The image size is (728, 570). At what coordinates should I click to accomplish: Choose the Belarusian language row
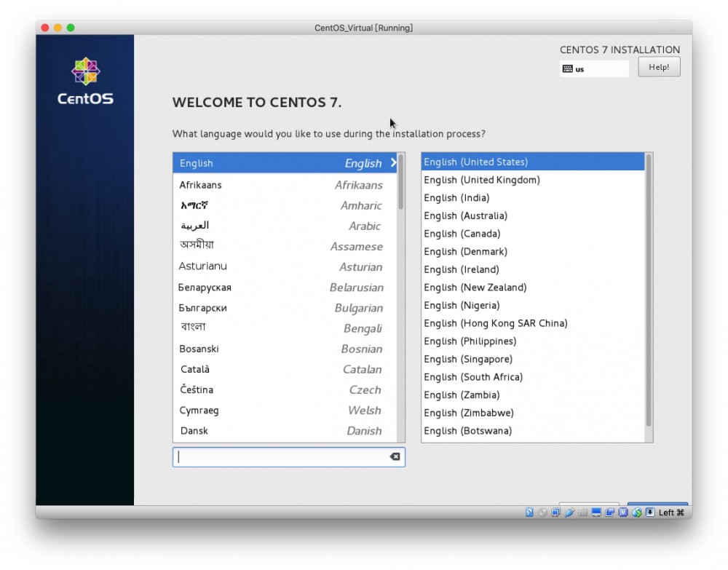[285, 288]
